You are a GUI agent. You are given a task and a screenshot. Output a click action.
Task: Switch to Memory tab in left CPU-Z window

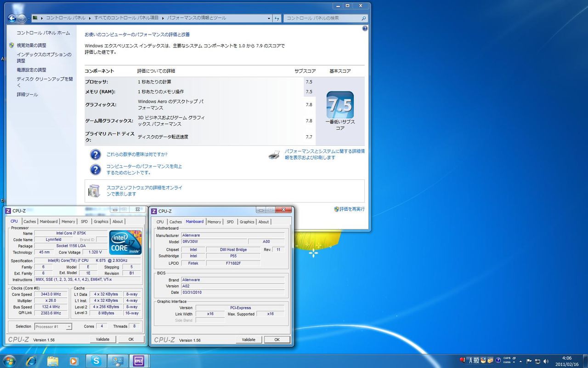click(x=68, y=222)
